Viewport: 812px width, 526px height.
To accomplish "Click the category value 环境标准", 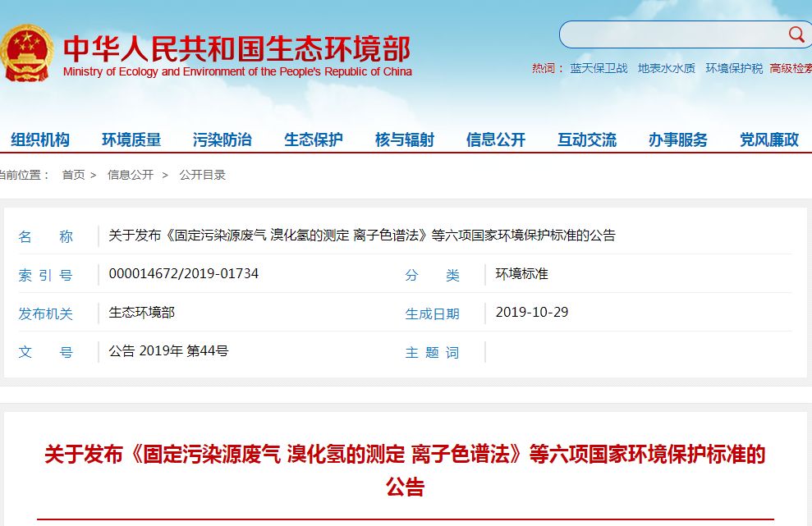I will [x=521, y=273].
